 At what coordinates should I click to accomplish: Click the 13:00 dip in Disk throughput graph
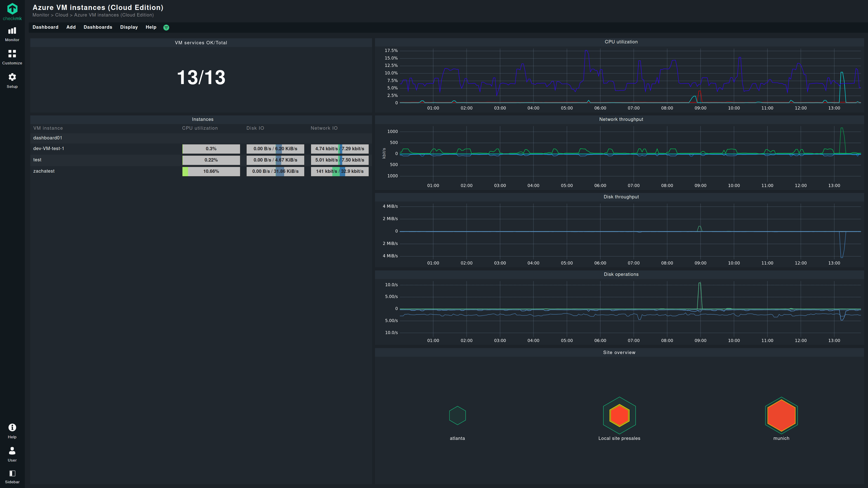coord(842,244)
